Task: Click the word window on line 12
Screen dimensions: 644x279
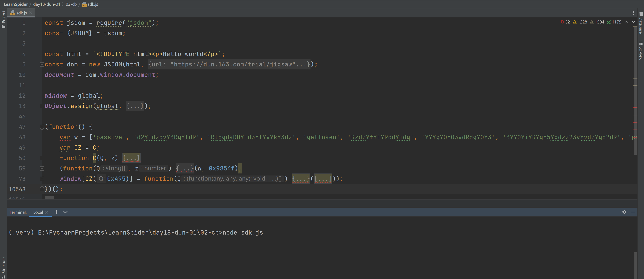Action: 56,96
